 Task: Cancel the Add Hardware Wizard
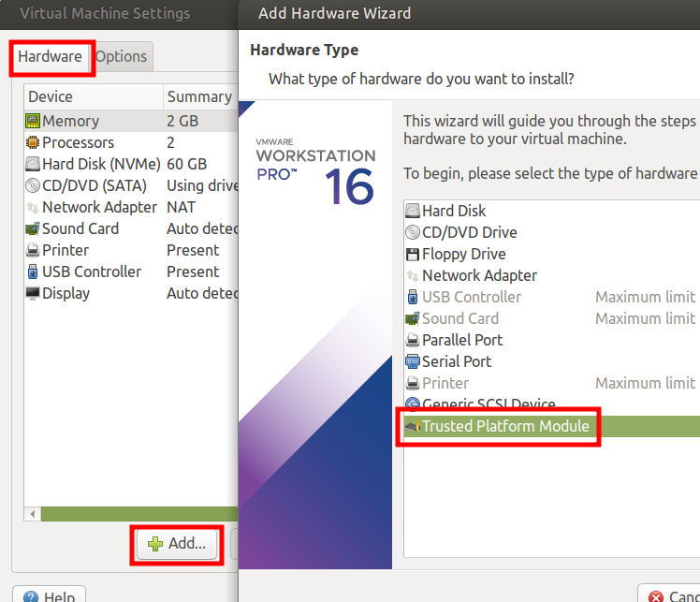[x=669, y=595]
